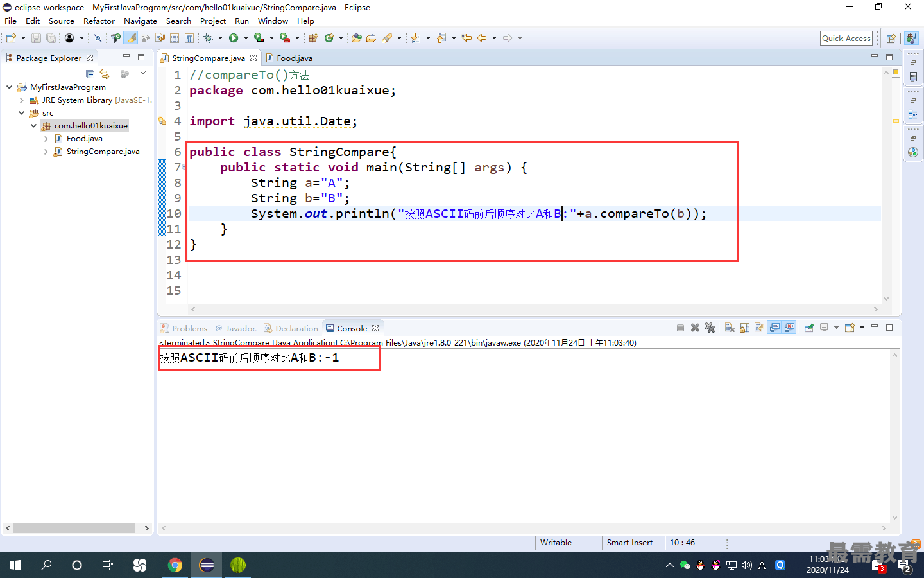Click the Clear Console icon

click(730, 328)
